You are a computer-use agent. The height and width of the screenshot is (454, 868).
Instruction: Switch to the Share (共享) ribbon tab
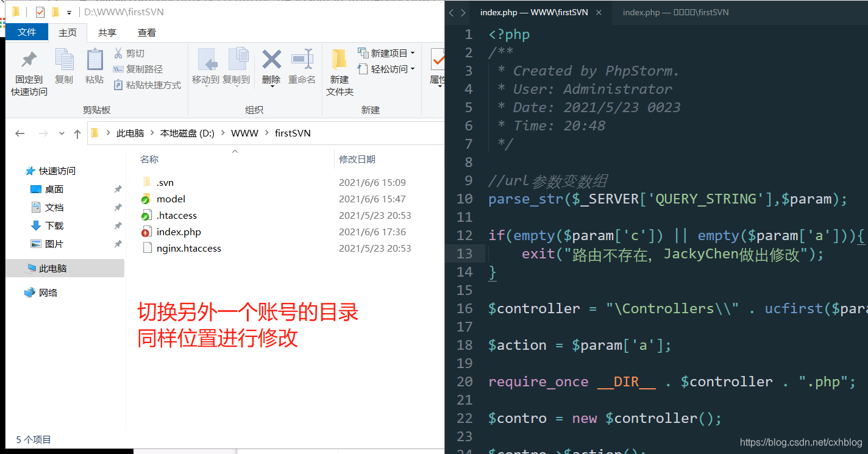[107, 32]
